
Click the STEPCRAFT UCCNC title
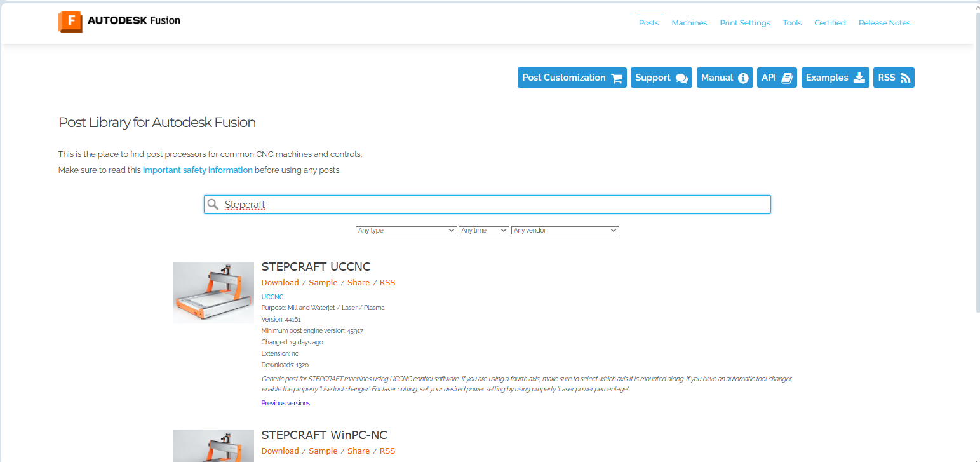coord(316,267)
